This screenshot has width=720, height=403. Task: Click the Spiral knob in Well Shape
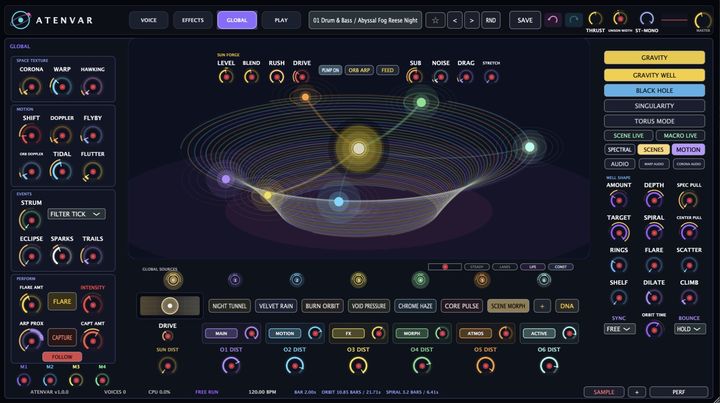coord(654,232)
